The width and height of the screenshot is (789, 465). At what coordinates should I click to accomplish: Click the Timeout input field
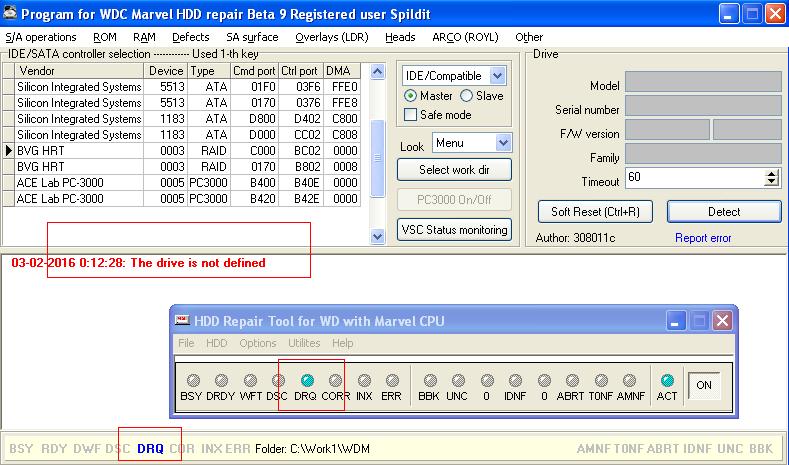695,178
